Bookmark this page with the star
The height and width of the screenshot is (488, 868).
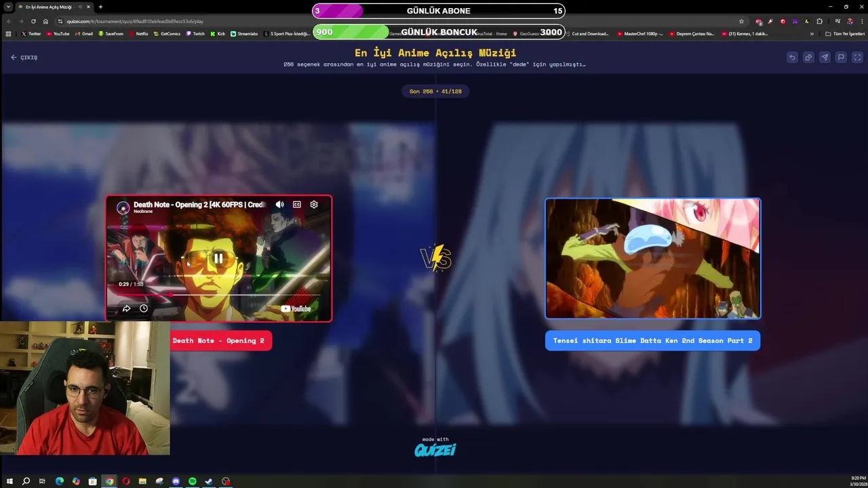(x=741, y=21)
